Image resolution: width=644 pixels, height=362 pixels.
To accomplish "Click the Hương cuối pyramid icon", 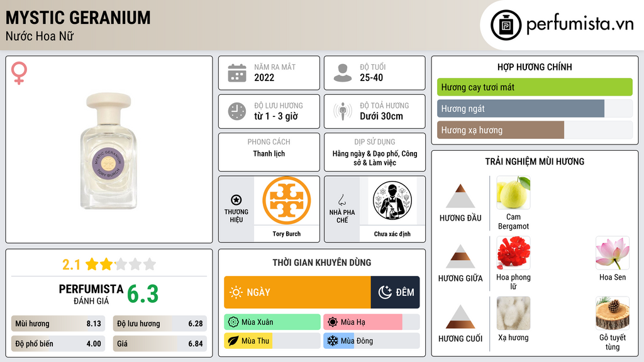I will 460,317.
